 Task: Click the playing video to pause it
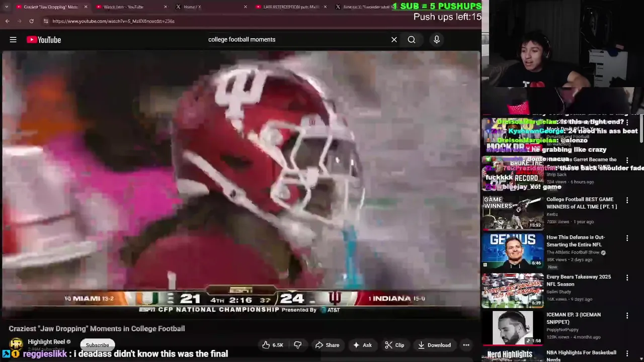(241, 185)
